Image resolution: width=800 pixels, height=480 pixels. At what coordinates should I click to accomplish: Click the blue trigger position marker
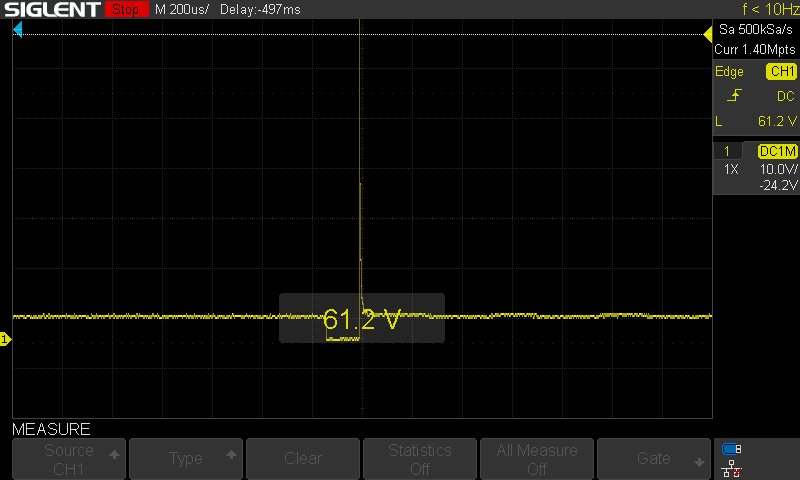coord(17,31)
